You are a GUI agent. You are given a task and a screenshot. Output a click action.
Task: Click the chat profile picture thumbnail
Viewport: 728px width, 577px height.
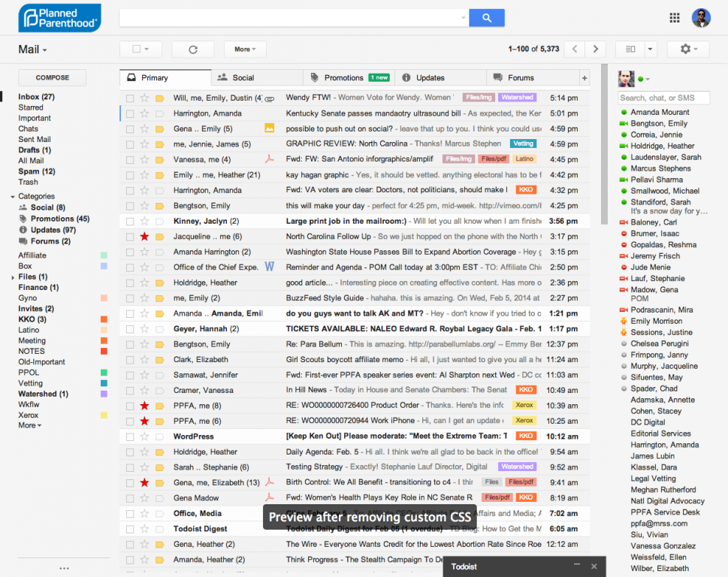[x=626, y=79]
